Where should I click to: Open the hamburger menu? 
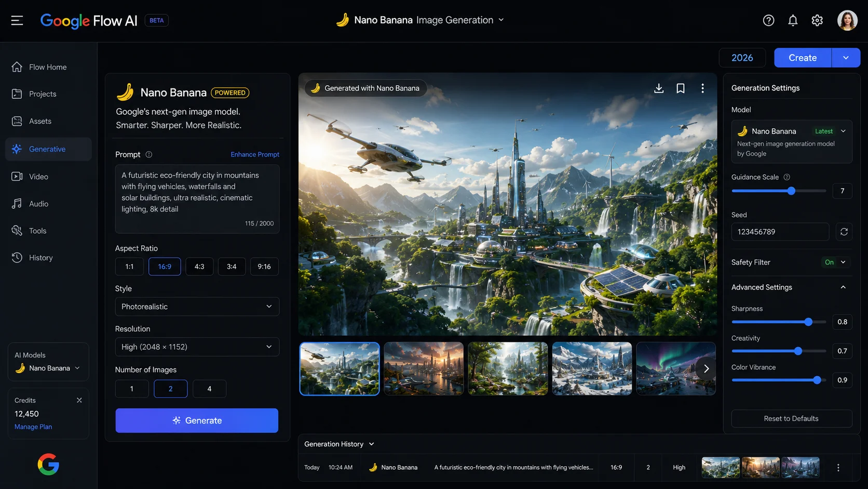click(x=17, y=20)
